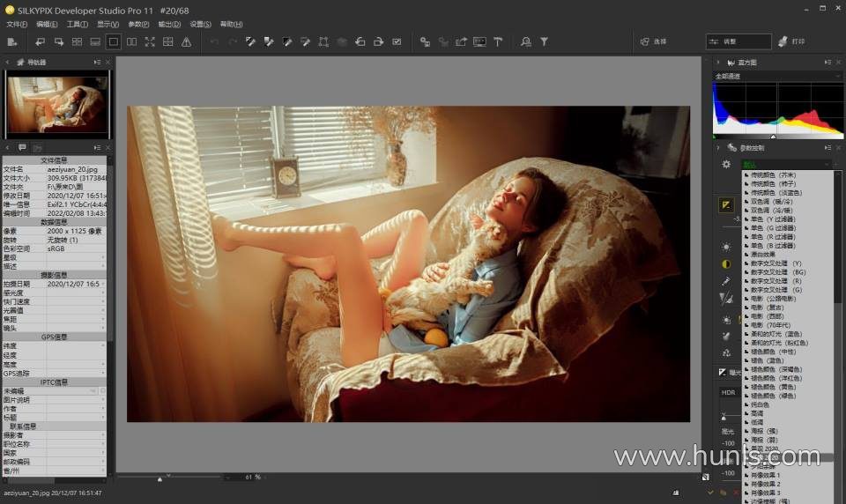Click the undo arrow in the toolbar

tap(215, 41)
